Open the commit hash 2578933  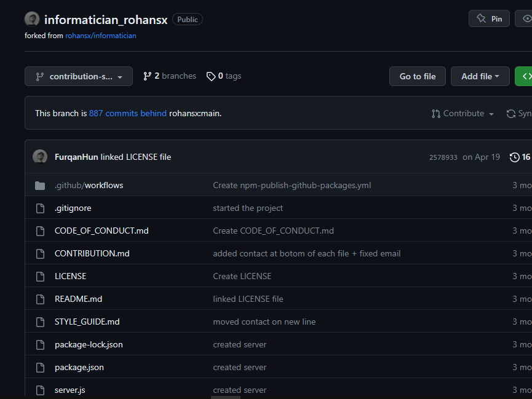pyautogui.click(x=443, y=157)
